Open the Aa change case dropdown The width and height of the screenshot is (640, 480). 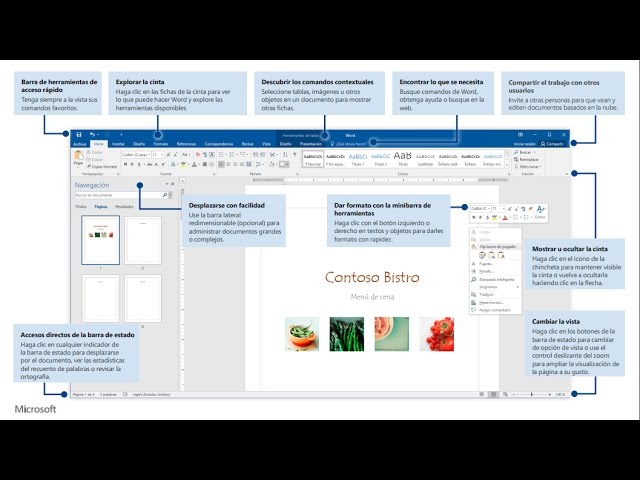point(186,155)
